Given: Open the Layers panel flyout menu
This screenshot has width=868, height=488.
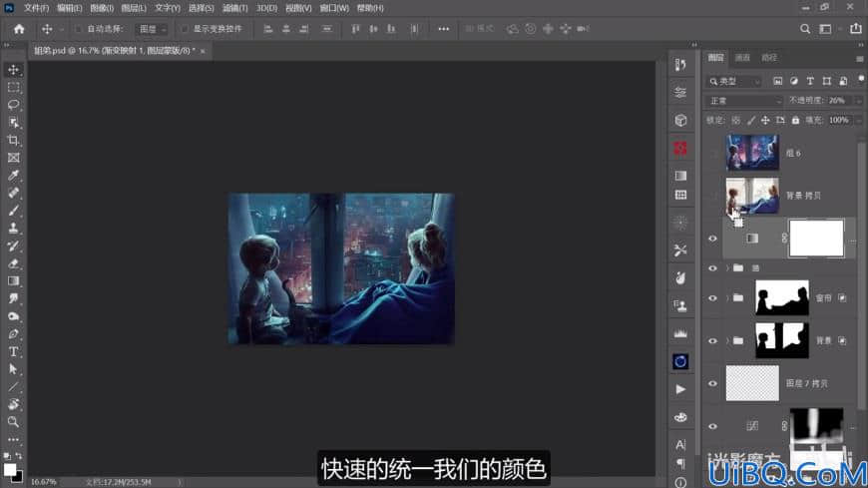Looking at the screenshot, I should 860,58.
